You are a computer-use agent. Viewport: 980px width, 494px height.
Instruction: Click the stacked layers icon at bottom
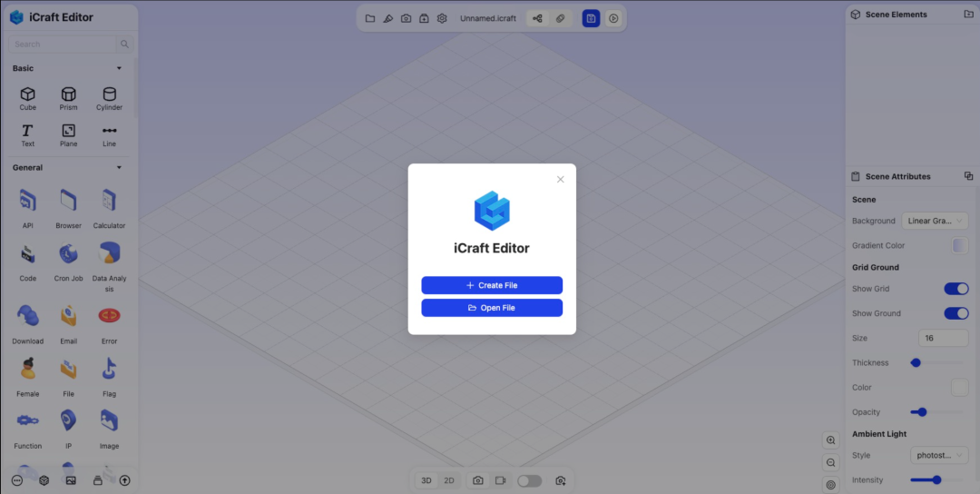(x=98, y=480)
